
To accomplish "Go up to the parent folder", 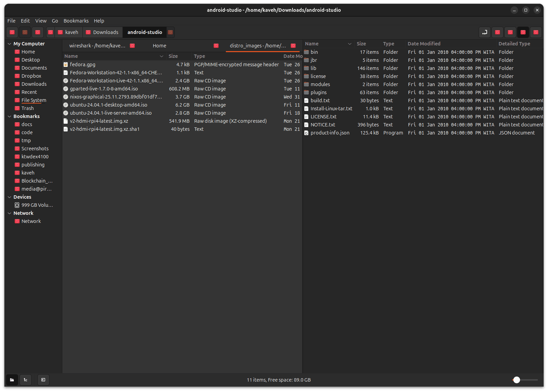I will (x=38, y=32).
